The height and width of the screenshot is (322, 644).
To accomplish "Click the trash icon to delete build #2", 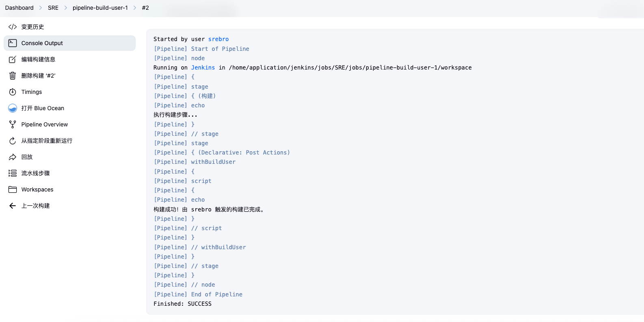I will tap(13, 76).
